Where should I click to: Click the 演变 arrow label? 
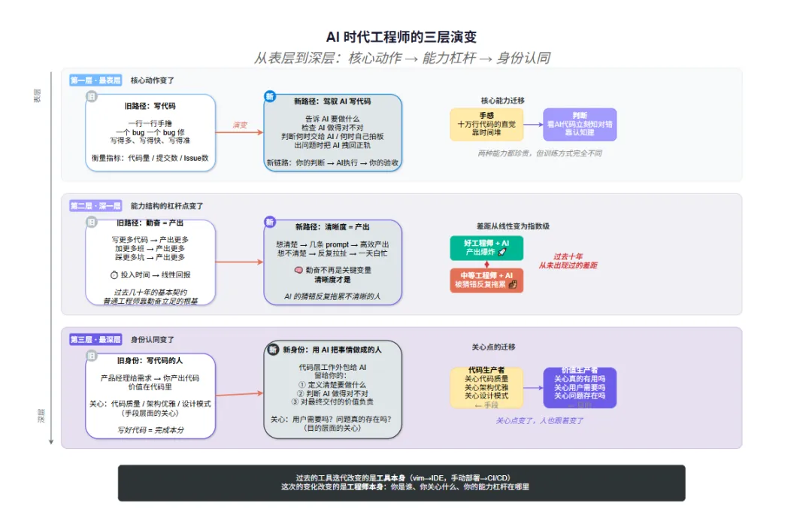click(240, 125)
